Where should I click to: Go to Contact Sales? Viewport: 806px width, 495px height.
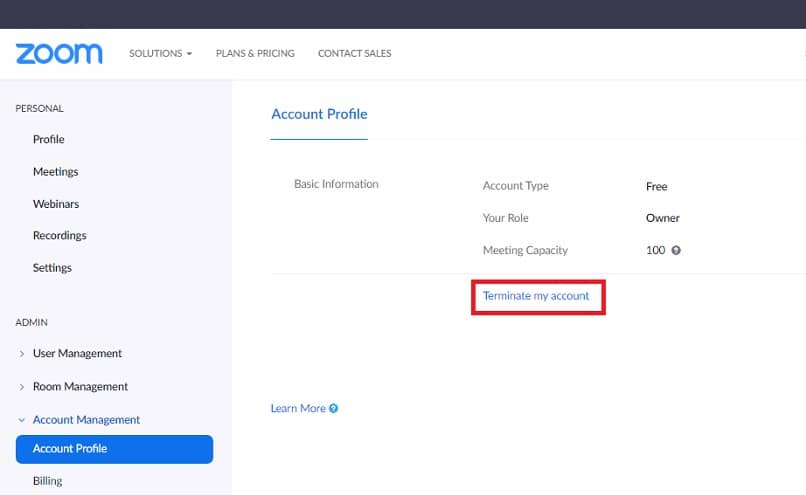(354, 53)
